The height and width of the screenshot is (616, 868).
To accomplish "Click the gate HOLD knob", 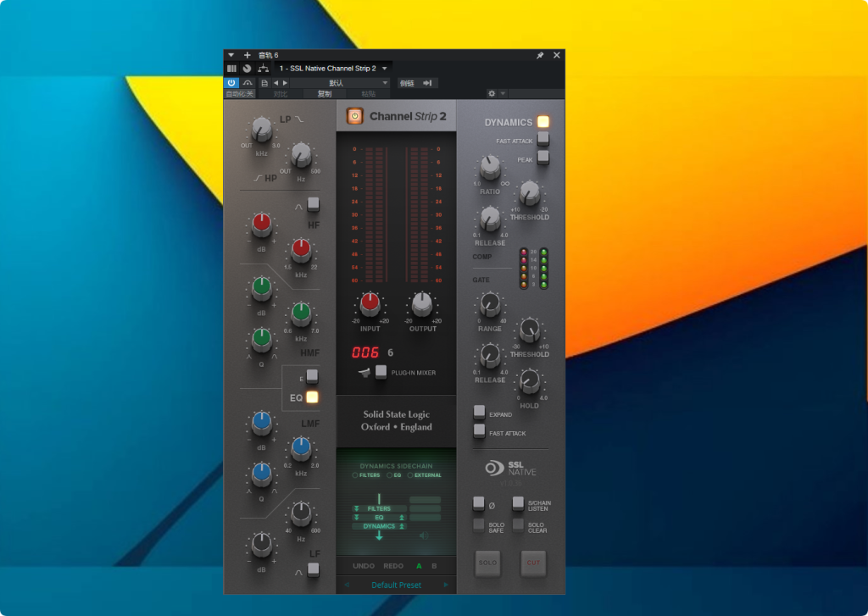I will (530, 381).
